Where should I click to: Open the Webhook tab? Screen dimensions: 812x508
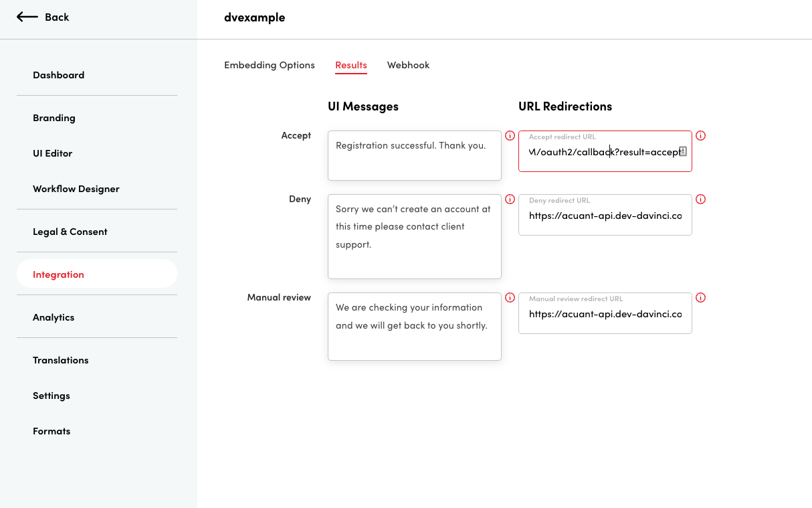click(408, 65)
